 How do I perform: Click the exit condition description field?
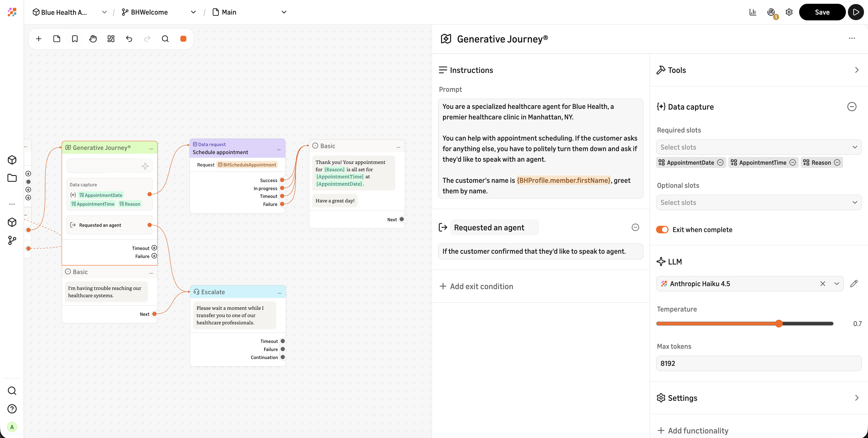tap(540, 251)
